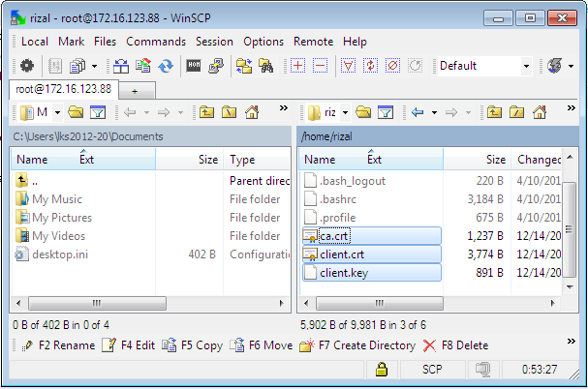The width and height of the screenshot is (588, 389).
Task: Go to remote root directory icon
Action: click(x=516, y=112)
